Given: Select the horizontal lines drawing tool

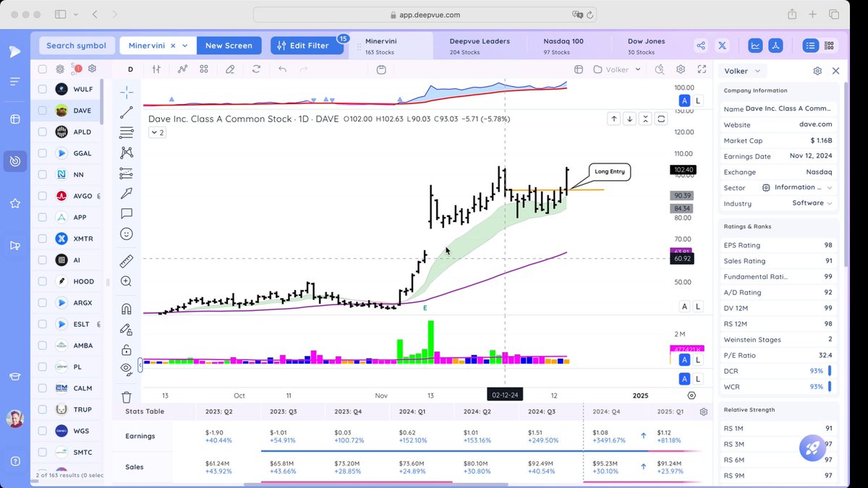Looking at the screenshot, I should coord(127,132).
